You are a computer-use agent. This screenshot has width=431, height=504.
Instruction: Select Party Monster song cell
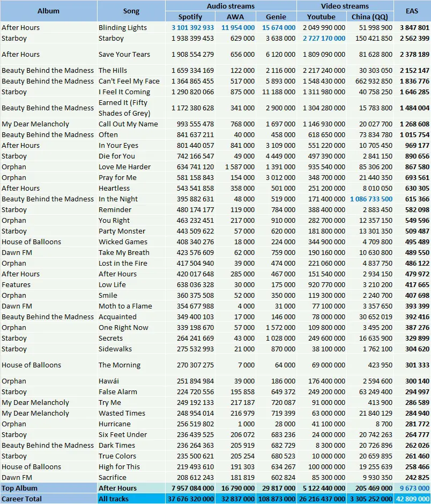131,231
